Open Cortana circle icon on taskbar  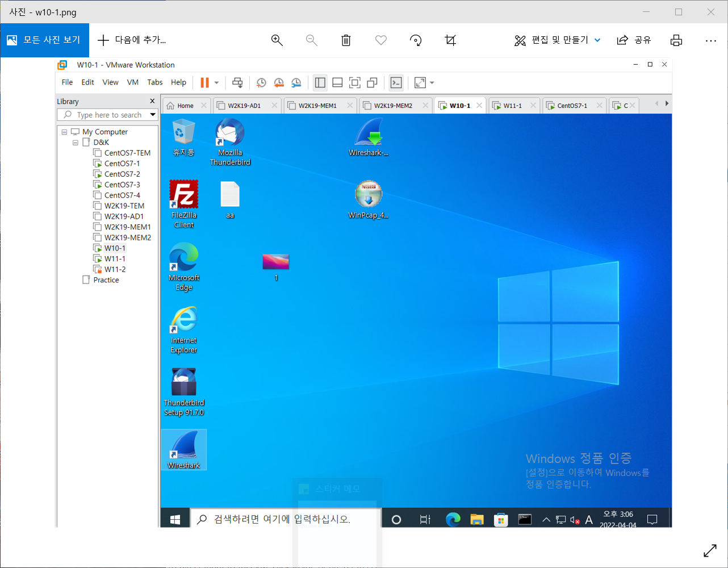396,519
